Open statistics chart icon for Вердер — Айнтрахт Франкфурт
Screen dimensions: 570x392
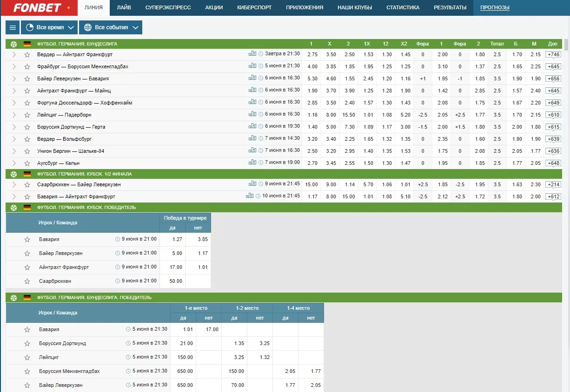252,54
